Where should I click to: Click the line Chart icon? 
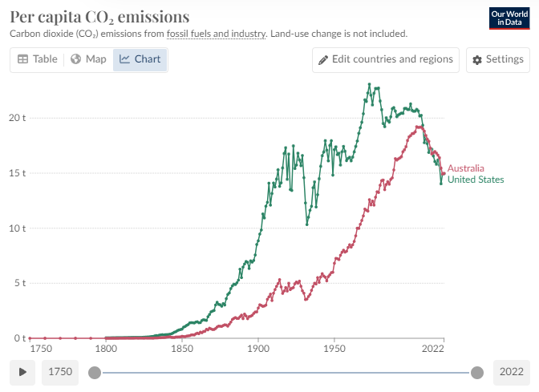(125, 59)
